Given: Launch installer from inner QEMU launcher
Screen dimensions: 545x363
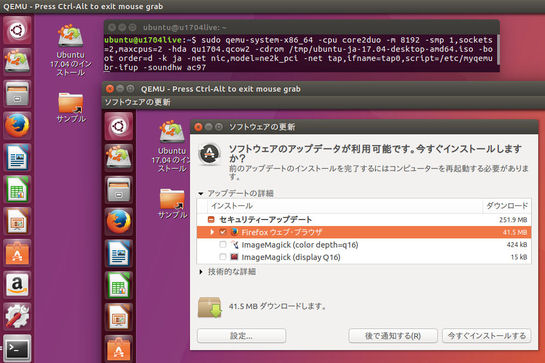Looking at the screenshot, I should pyautogui.click(x=119, y=158).
